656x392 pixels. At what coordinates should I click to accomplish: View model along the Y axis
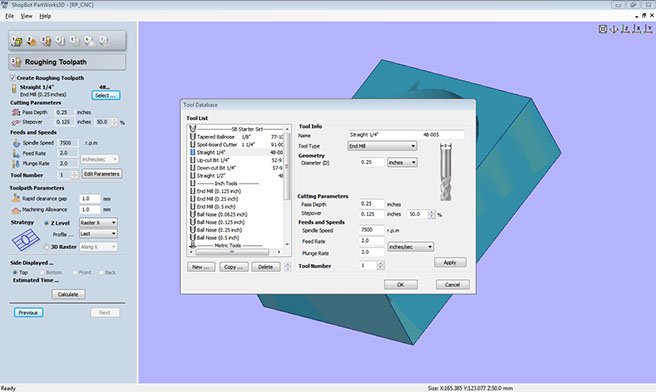pyautogui.click(x=648, y=29)
